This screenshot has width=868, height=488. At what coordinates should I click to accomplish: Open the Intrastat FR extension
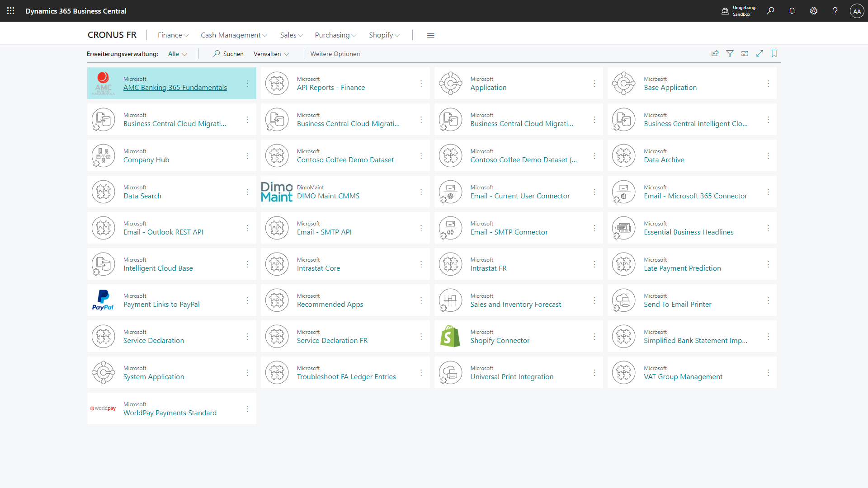coord(488,268)
